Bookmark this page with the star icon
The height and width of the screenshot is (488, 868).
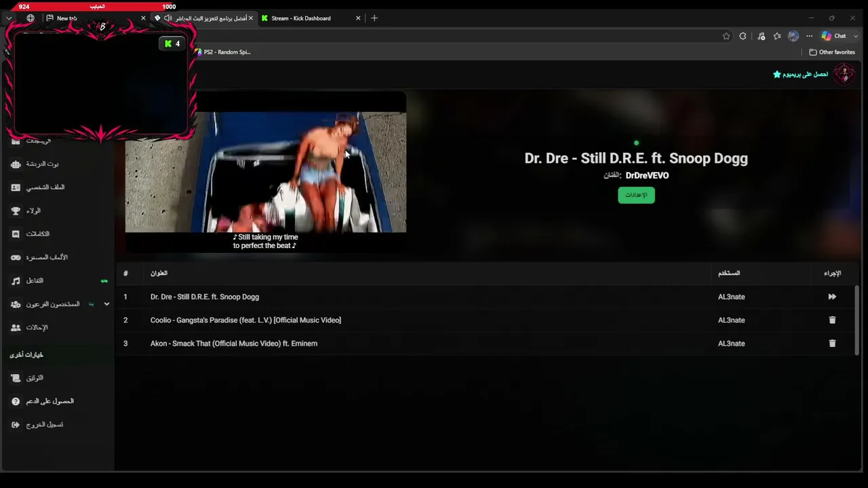pyautogui.click(x=726, y=36)
